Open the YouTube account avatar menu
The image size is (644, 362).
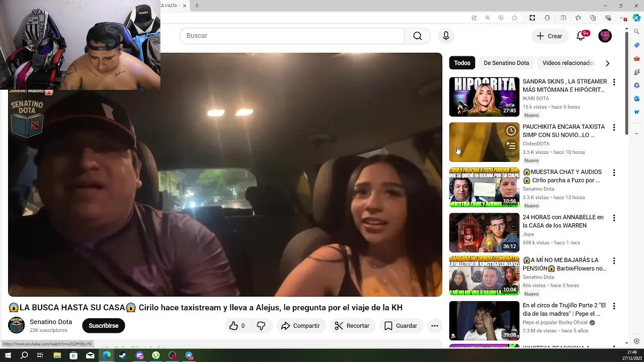[x=605, y=36]
